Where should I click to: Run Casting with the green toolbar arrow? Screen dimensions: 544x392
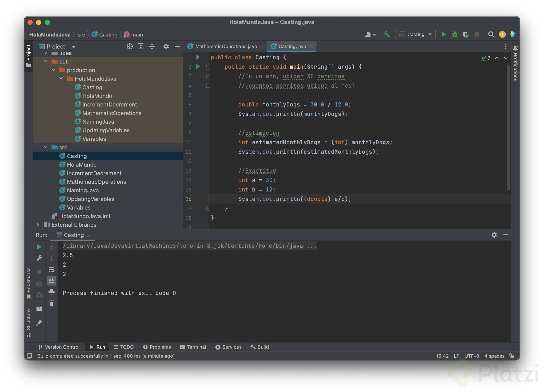(444, 34)
